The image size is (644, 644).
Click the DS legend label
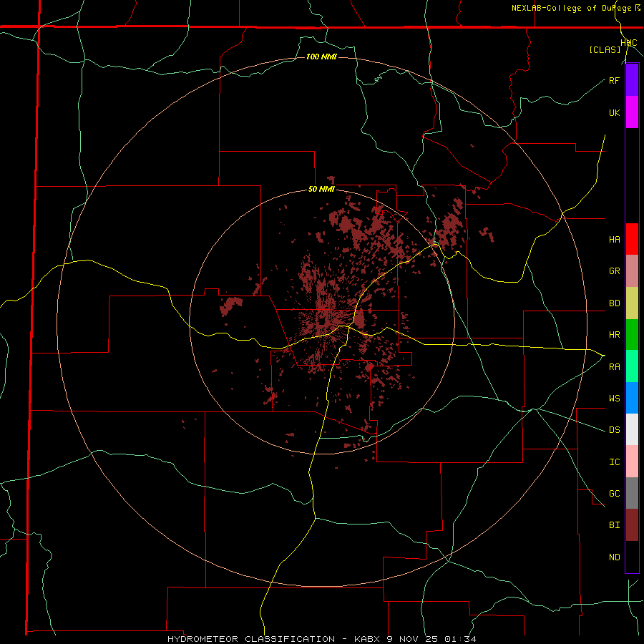click(x=615, y=430)
